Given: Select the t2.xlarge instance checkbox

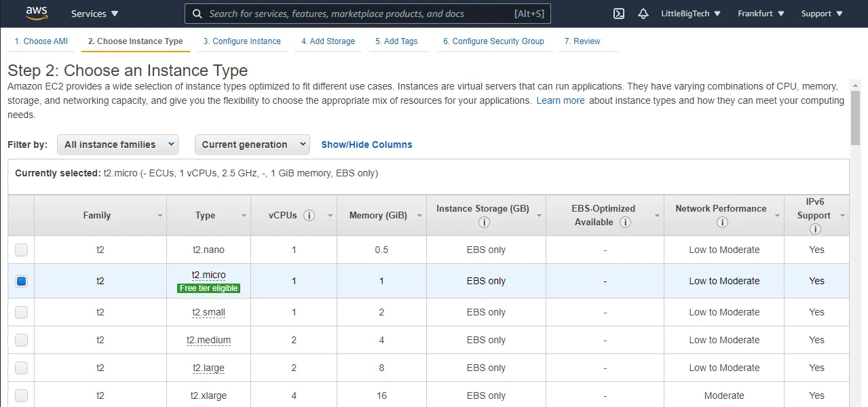Looking at the screenshot, I should click(x=22, y=395).
